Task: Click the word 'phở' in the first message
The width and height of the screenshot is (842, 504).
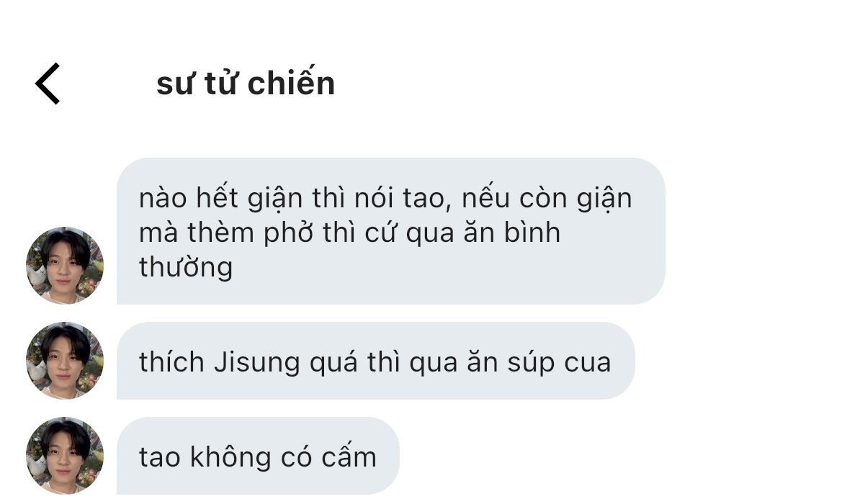Action: coord(288,233)
